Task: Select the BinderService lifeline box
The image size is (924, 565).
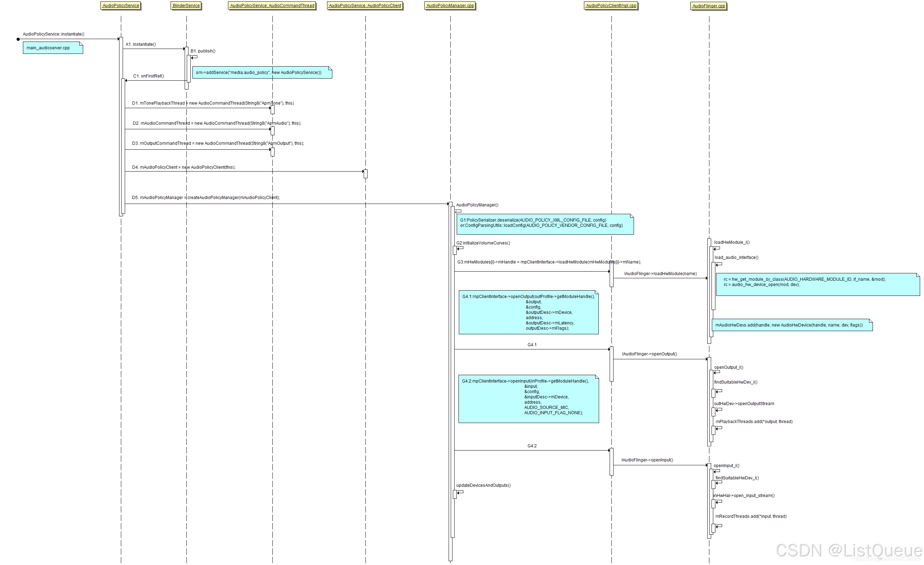Action: (186, 6)
